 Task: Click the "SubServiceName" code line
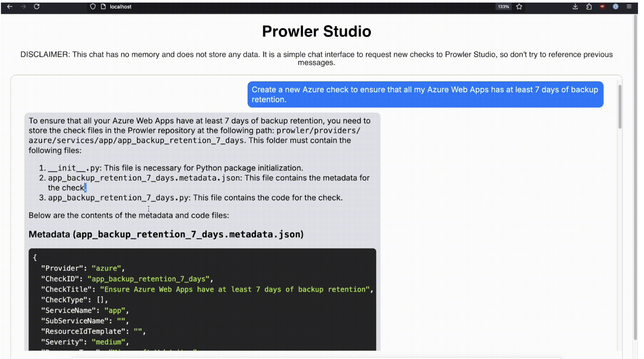click(x=85, y=321)
